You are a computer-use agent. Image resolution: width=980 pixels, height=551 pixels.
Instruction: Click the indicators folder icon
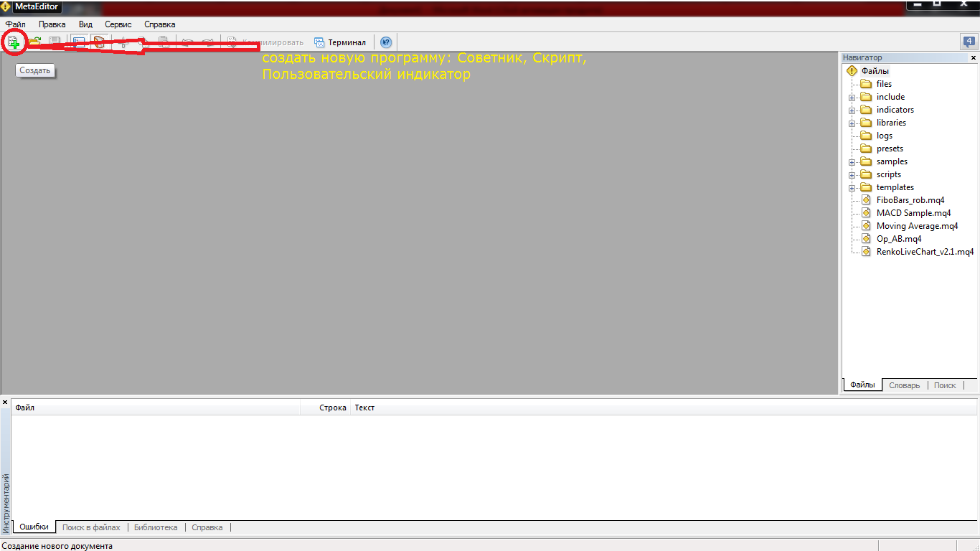[866, 110]
